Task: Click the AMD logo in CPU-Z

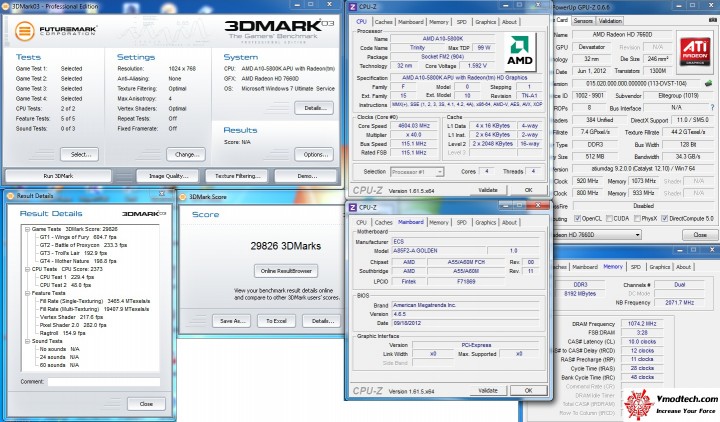Action: tap(520, 51)
